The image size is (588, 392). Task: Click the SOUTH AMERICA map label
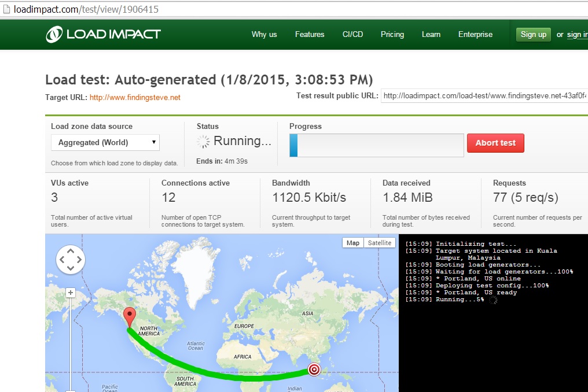pyautogui.click(x=185, y=381)
